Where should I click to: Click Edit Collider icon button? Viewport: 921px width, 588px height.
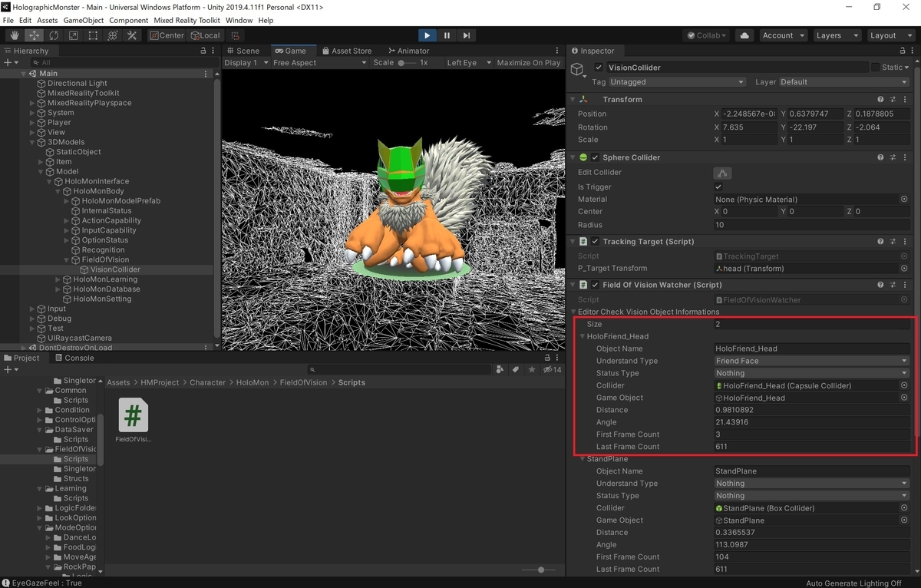click(x=722, y=173)
